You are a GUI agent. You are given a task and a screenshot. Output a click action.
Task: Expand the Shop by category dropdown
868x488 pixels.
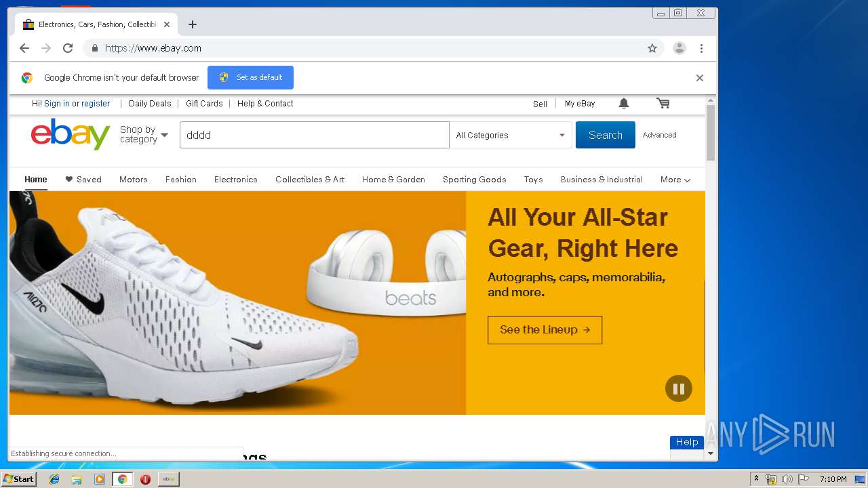(x=144, y=134)
